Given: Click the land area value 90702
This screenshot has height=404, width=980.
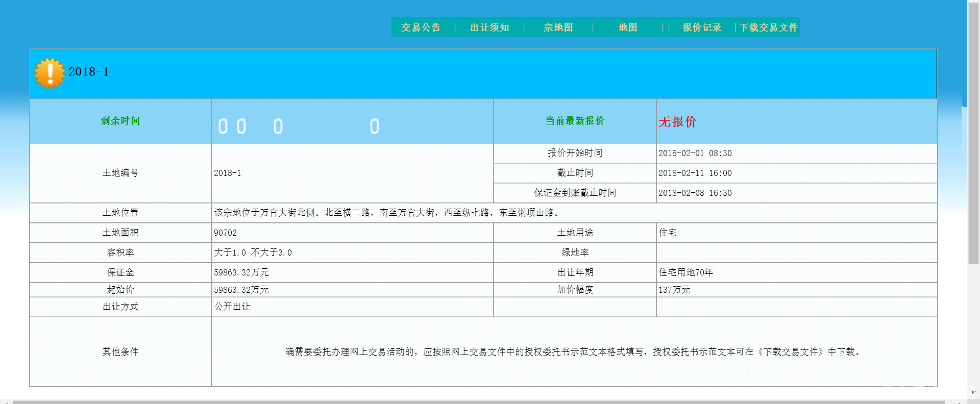Looking at the screenshot, I should click(225, 233).
